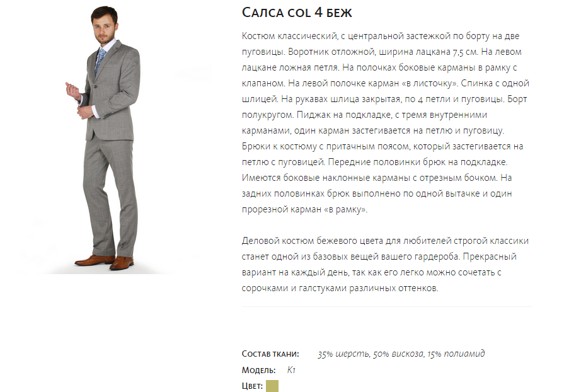Click the product title Салса col 4 беж

tap(297, 13)
